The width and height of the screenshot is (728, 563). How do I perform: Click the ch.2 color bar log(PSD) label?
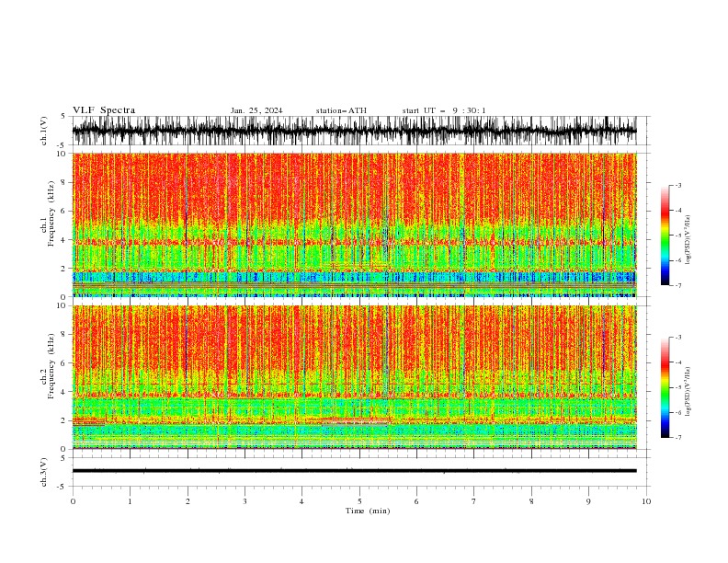[x=688, y=392]
